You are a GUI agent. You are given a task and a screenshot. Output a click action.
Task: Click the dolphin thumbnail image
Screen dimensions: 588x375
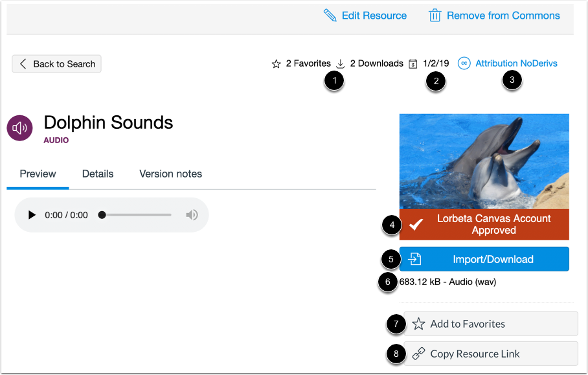tap(484, 161)
